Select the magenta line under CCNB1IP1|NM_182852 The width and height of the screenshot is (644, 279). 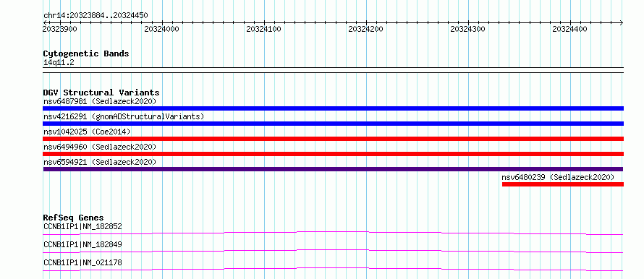(333, 233)
